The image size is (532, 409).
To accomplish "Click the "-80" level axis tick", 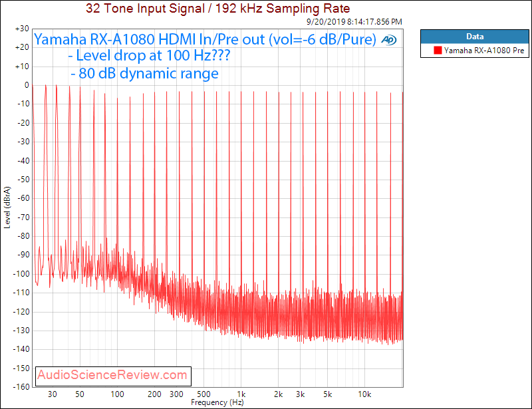I will click(23, 236).
